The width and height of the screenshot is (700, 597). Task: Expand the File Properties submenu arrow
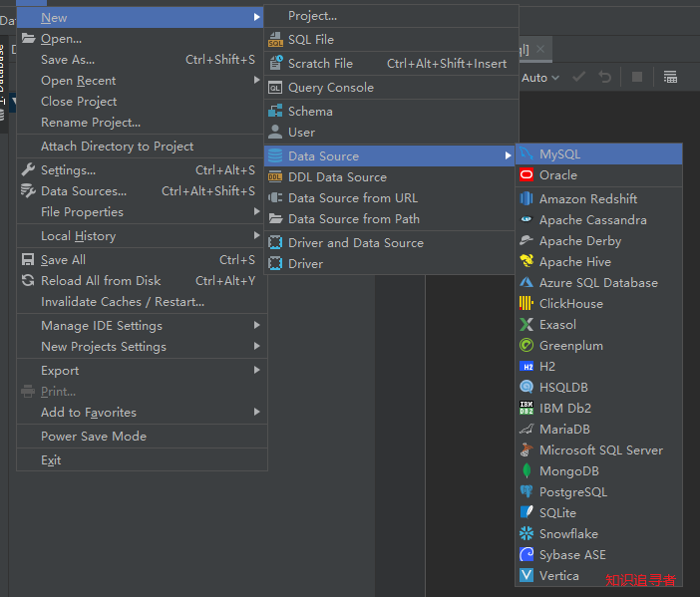[256, 211]
